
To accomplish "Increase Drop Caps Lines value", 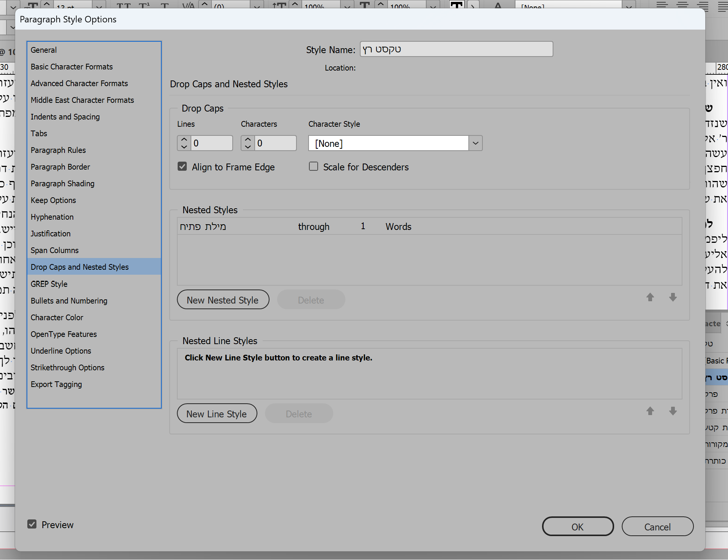I will [184, 139].
